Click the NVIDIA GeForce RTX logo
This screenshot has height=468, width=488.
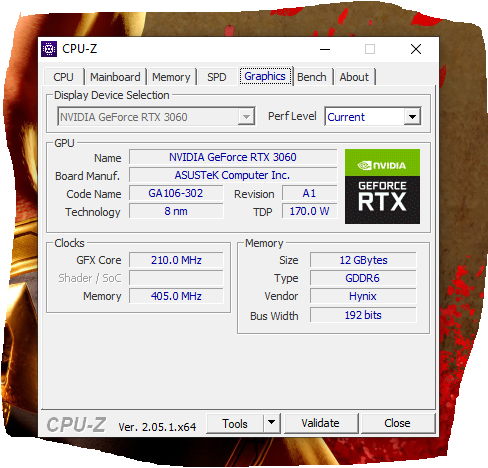(382, 186)
